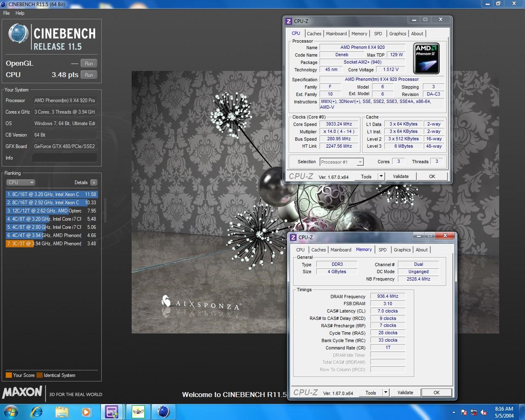Open Cinebench File menu

[x=7, y=13]
